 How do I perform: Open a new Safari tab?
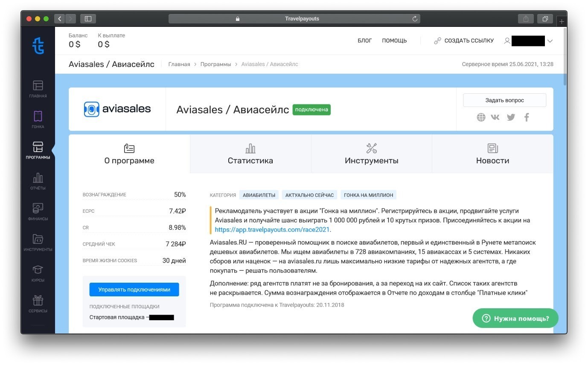tap(562, 21)
